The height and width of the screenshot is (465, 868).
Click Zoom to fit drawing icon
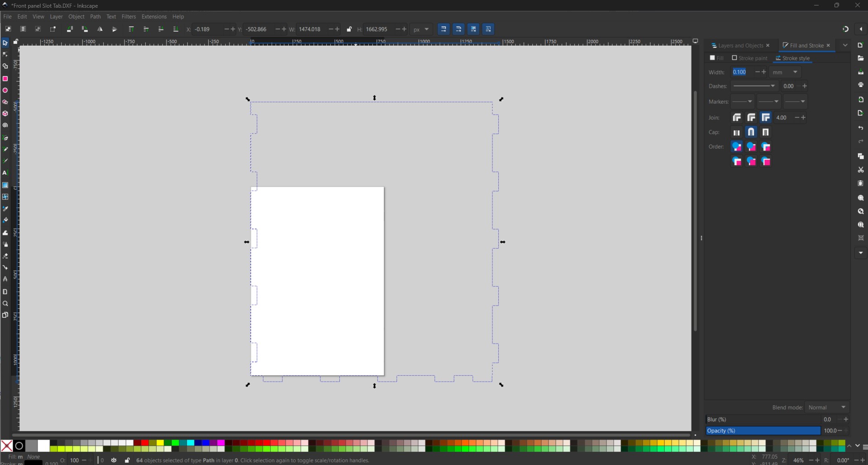pos(861,211)
